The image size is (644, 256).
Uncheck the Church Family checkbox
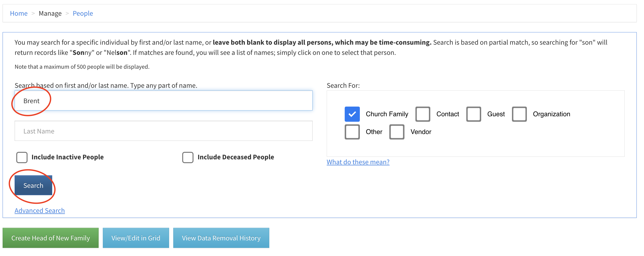[352, 114]
